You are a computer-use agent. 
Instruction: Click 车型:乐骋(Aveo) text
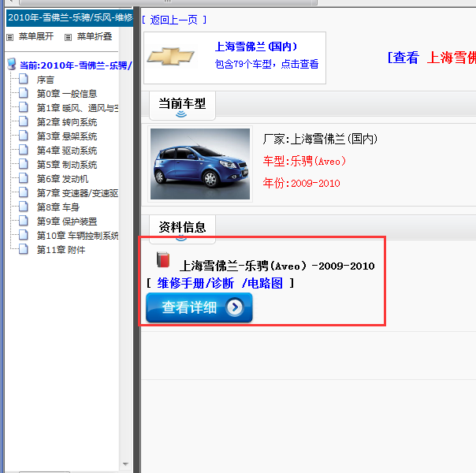304,161
